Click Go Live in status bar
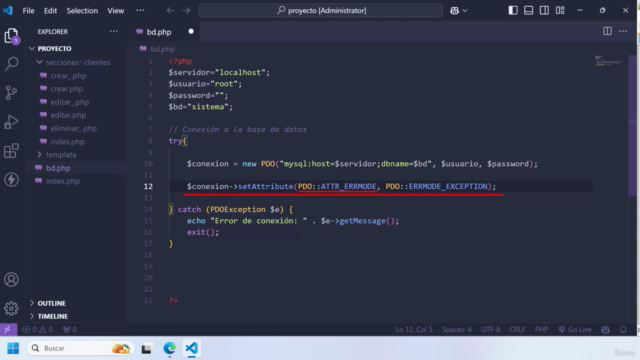Image resolution: width=640 pixels, height=360 pixels. tap(575, 329)
